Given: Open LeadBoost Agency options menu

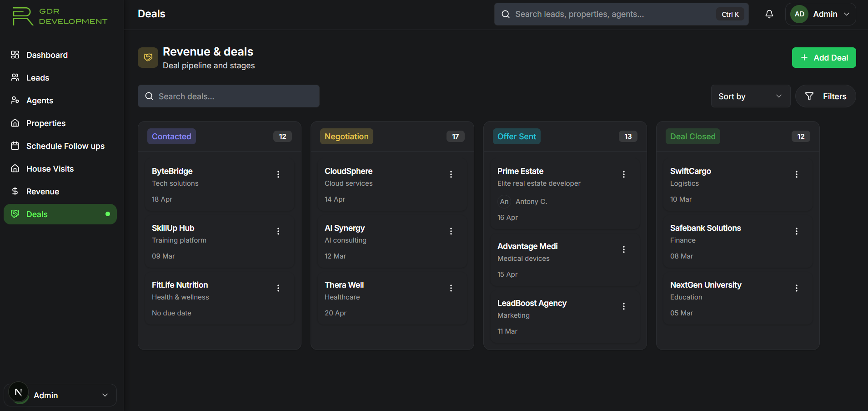Looking at the screenshot, I should point(623,306).
